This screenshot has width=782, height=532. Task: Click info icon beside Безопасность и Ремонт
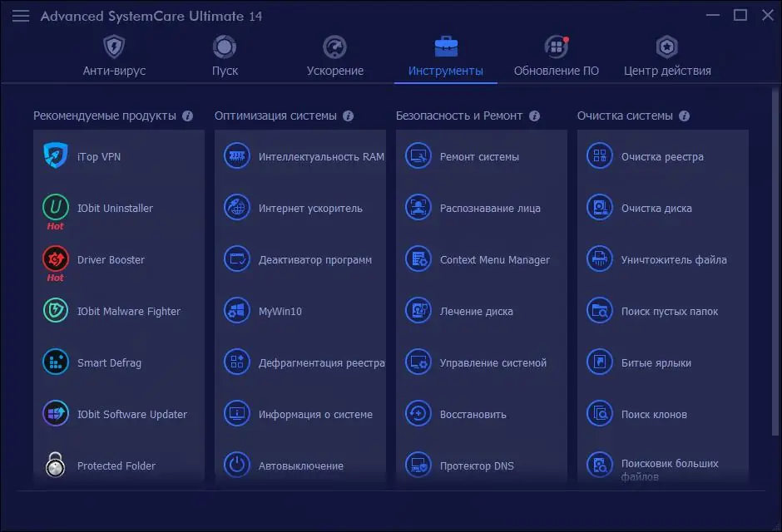coord(534,116)
